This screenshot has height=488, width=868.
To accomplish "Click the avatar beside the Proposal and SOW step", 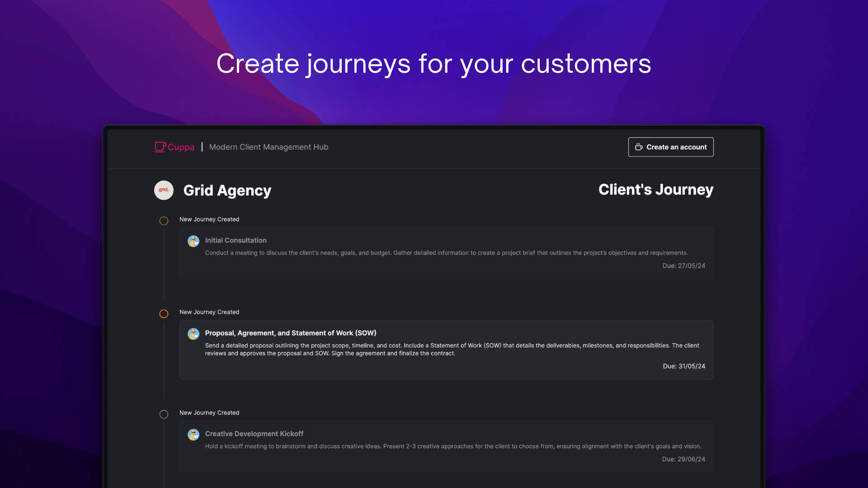I will (x=193, y=334).
